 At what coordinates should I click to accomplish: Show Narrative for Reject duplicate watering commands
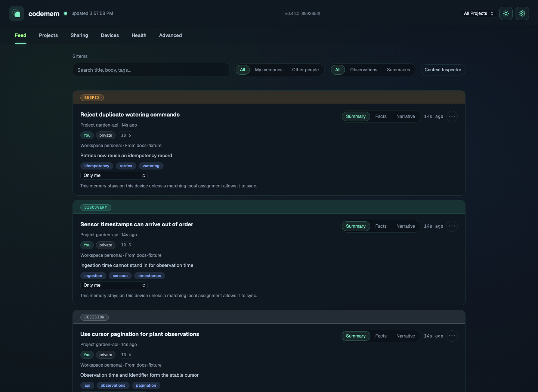[x=405, y=116]
